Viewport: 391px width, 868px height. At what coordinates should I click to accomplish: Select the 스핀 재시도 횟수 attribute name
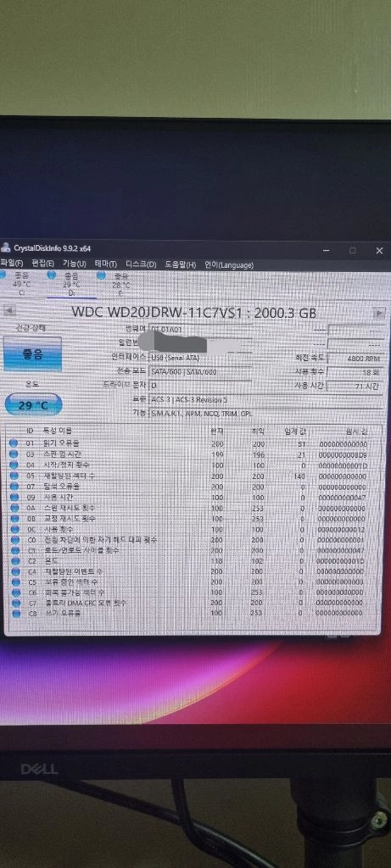(x=70, y=507)
